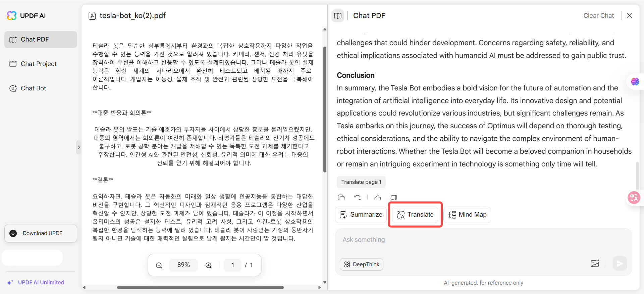Toggle the book reading view icon
644x294 pixels.
click(x=338, y=16)
